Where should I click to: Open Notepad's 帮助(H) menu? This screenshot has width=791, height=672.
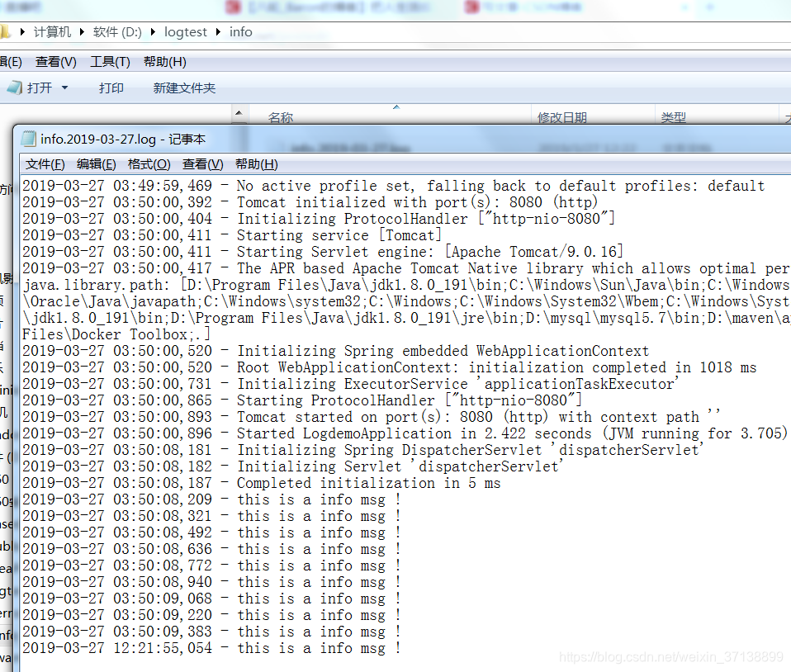[x=257, y=164]
